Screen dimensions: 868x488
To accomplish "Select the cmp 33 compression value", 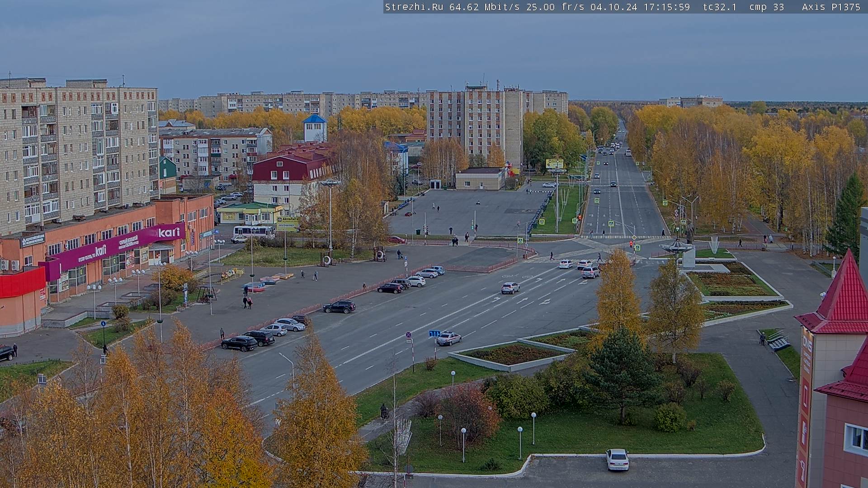I will [766, 7].
